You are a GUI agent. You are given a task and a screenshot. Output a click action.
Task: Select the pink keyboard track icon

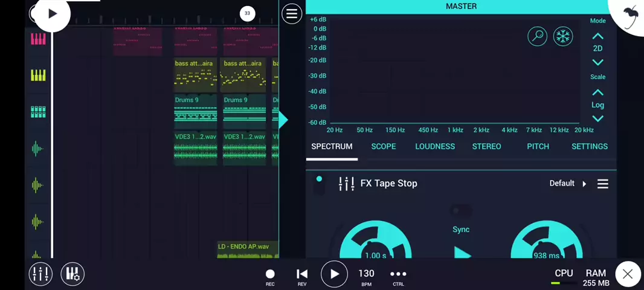38,39
